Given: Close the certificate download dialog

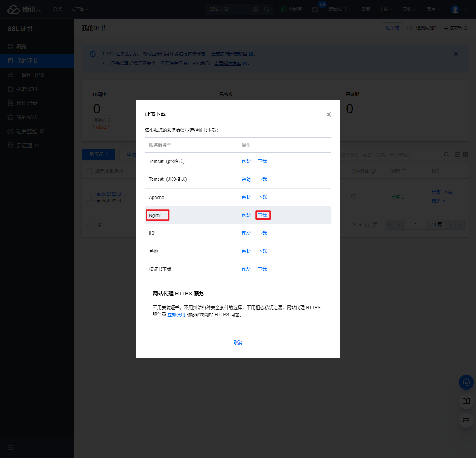Looking at the screenshot, I should (329, 115).
